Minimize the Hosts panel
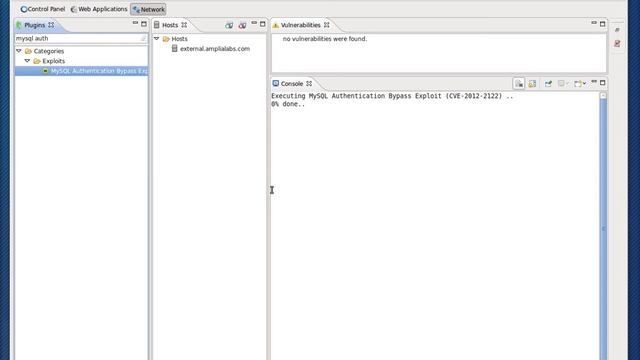Viewport: 640px width, 360px height. (254, 24)
